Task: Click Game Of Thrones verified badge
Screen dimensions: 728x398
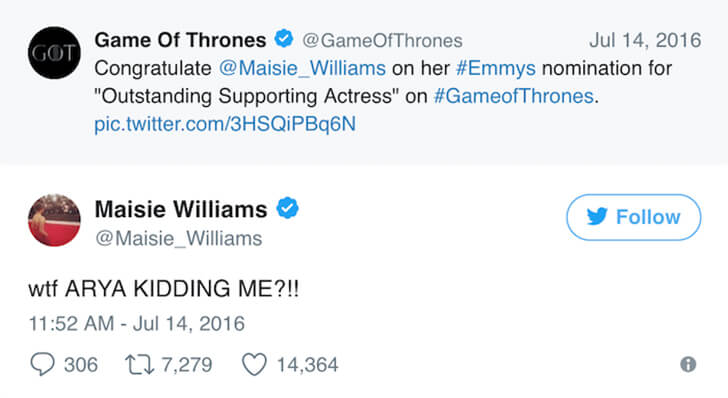Action: coord(284,39)
